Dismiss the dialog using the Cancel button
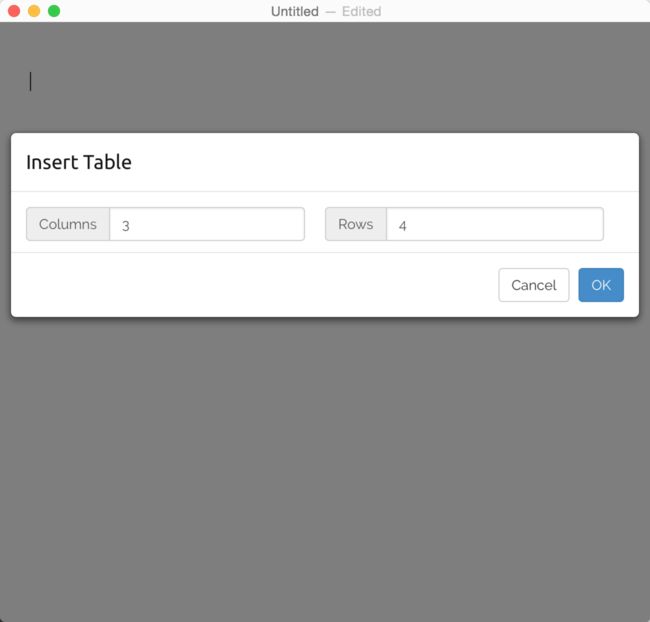This screenshot has height=622, width=650. point(534,285)
